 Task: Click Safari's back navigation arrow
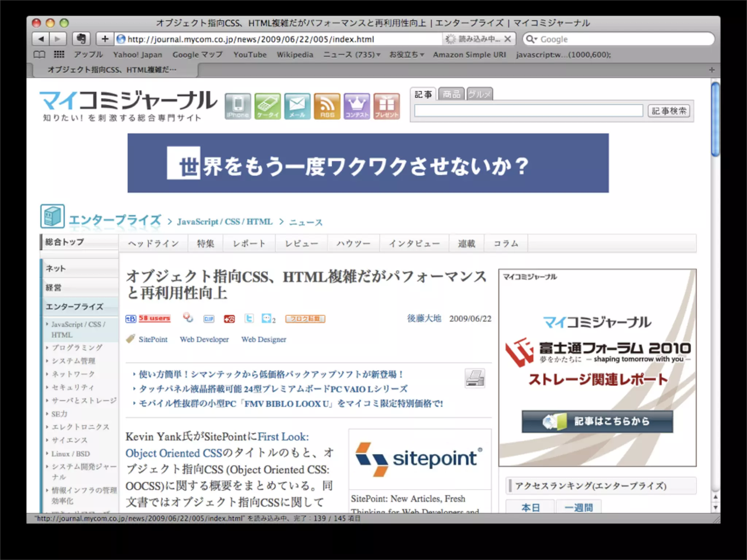pyautogui.click(x=41, y=39)
